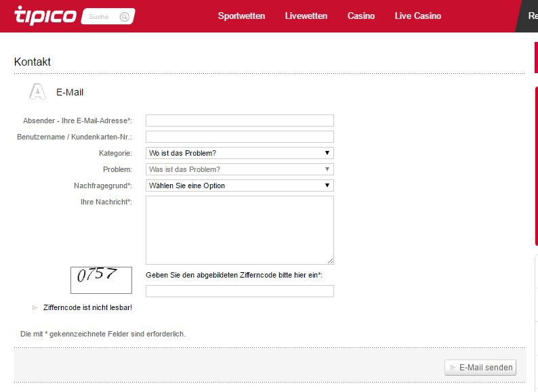Click the E-Mail section icon
538x392 pixels.
click(x=37, y=91)
